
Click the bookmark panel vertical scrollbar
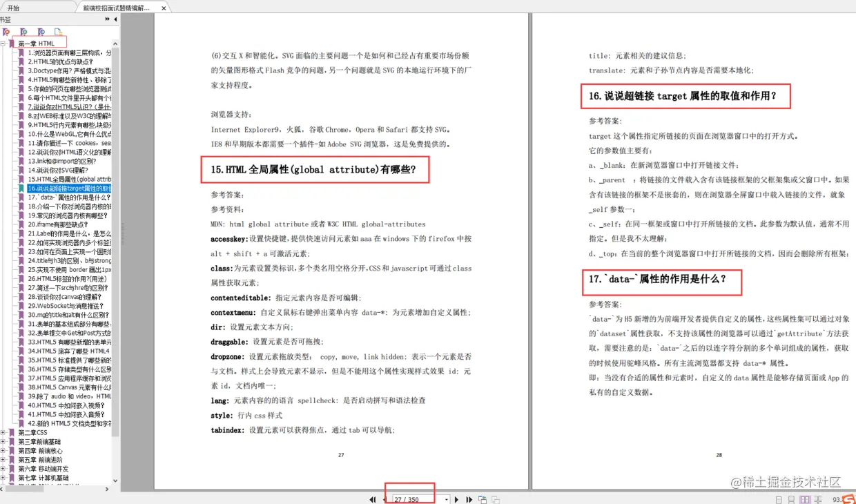(115, 242)
